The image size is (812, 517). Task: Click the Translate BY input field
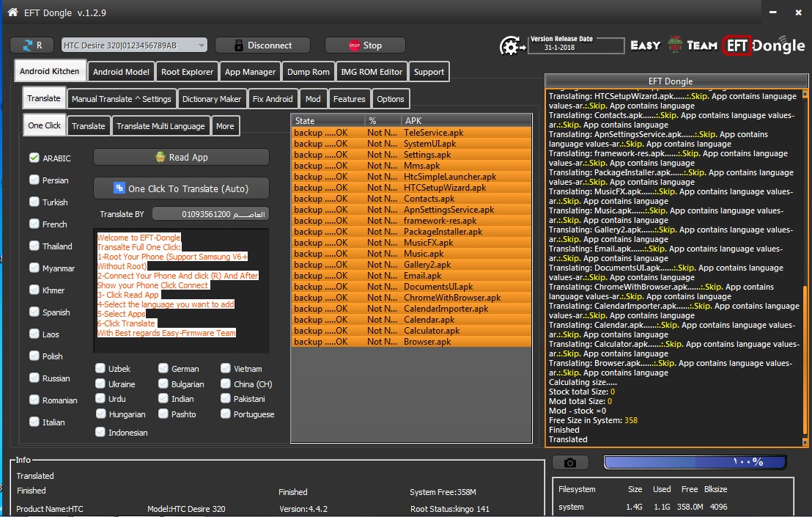click(x=210, y=214)
